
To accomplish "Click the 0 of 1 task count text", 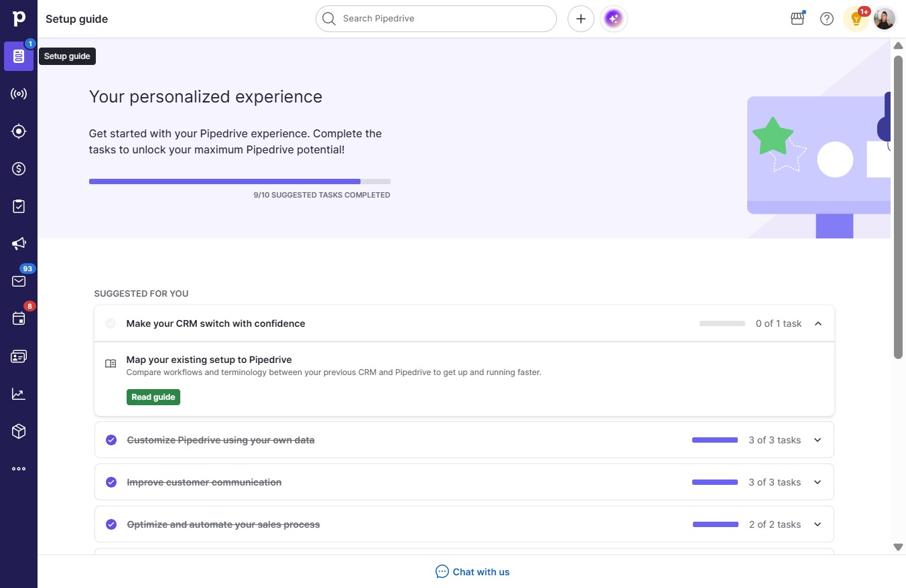I will pos(779,323).
